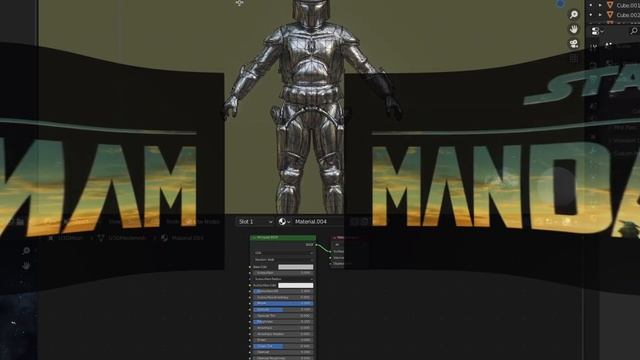Image resolution: width=640 pixels, height=360 pixels.
Task: Expand the Cube.002 outliner row arrow
Action: 600,15
